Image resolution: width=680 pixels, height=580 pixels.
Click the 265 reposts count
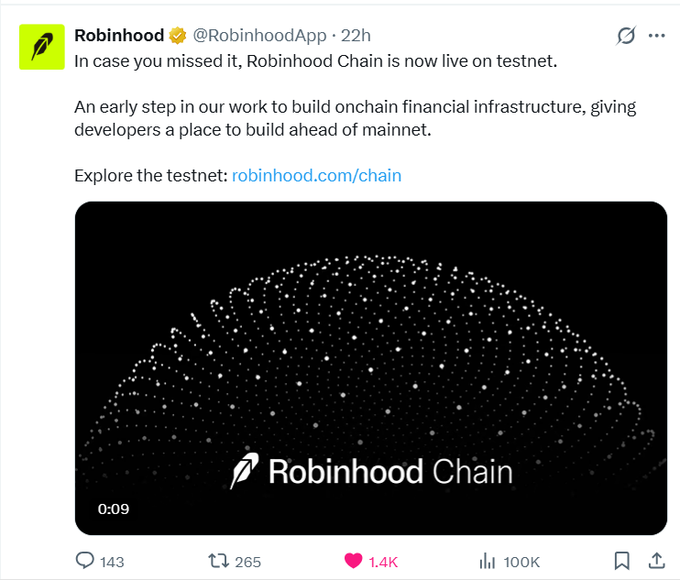247,562
